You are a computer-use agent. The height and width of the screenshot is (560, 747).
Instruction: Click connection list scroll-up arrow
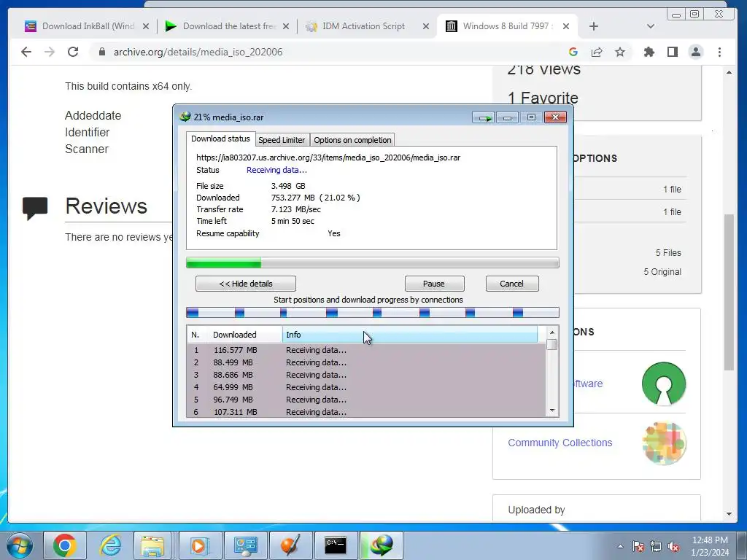click(x=552, y=332)
